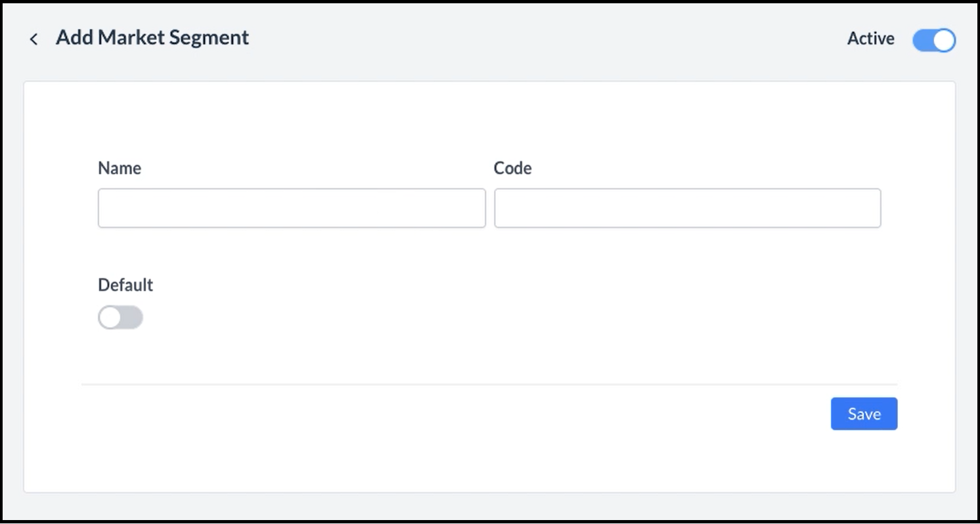
Task: Click the white knob of the Default switch
Action: (110, 318)
